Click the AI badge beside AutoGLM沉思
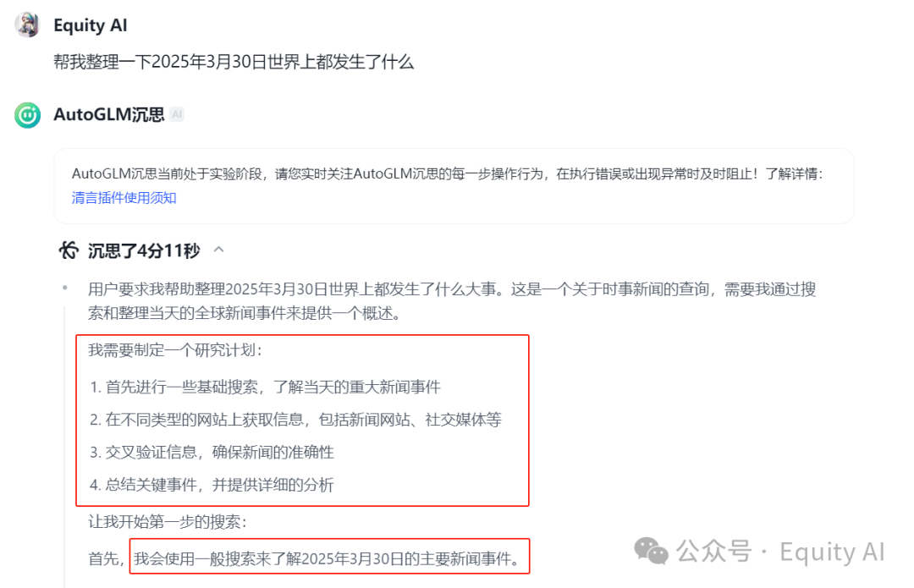This screenshot has height=588, width=914. [x=177, y=115]
